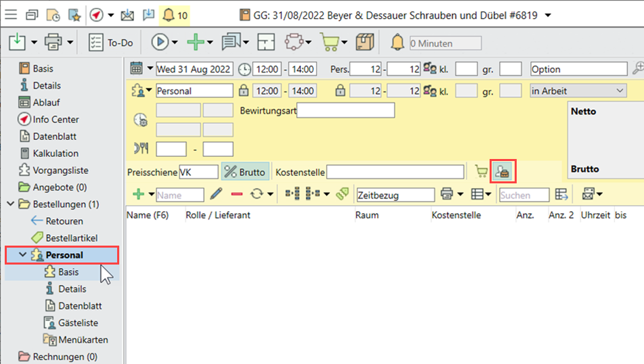Screen dimensions: 644x364
Task: Select Kalkulation in the sidebar
Action: pyautogui.click(x=56, y=153)
